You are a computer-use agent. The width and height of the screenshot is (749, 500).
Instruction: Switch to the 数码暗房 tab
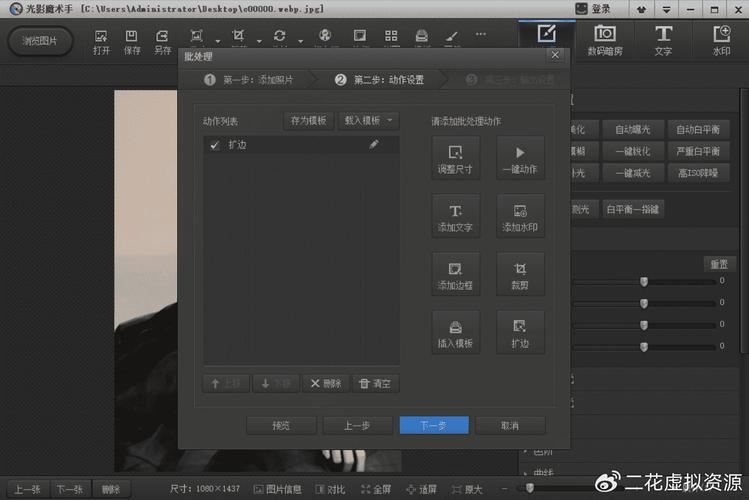click(x=605, y=41)
